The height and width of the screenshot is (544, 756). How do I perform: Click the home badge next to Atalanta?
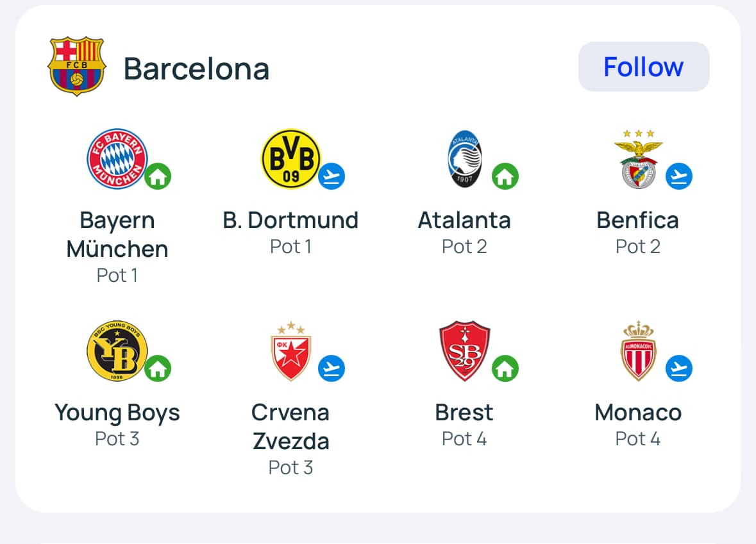pyautogui.click(x=505, y=176)
